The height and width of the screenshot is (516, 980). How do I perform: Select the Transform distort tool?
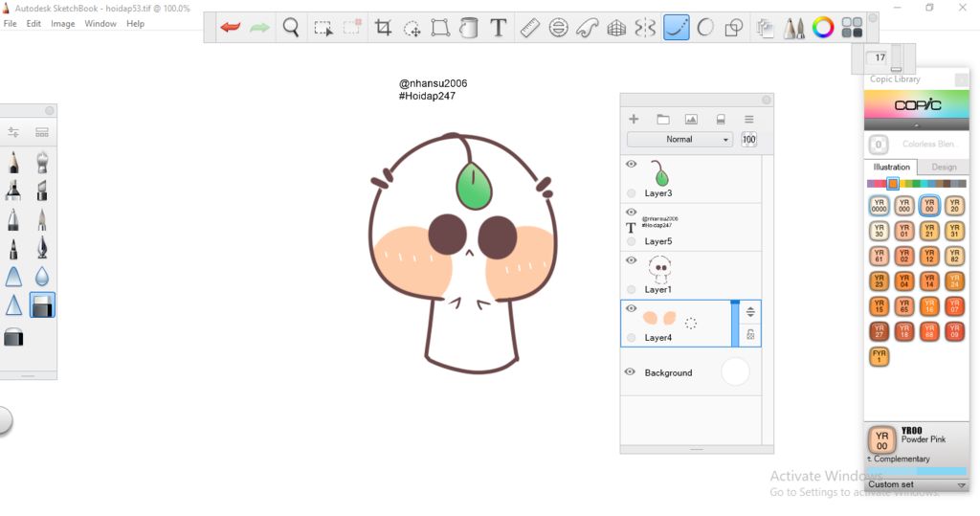click(x=440, y=28)
